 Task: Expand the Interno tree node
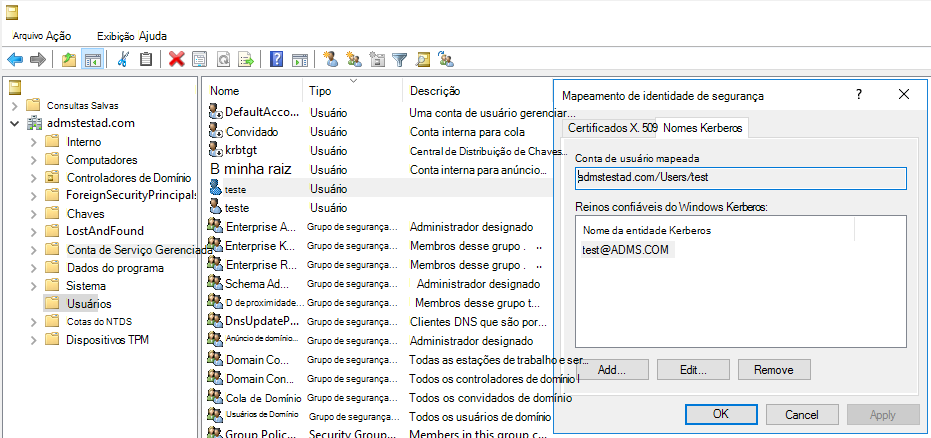point(34,142)
